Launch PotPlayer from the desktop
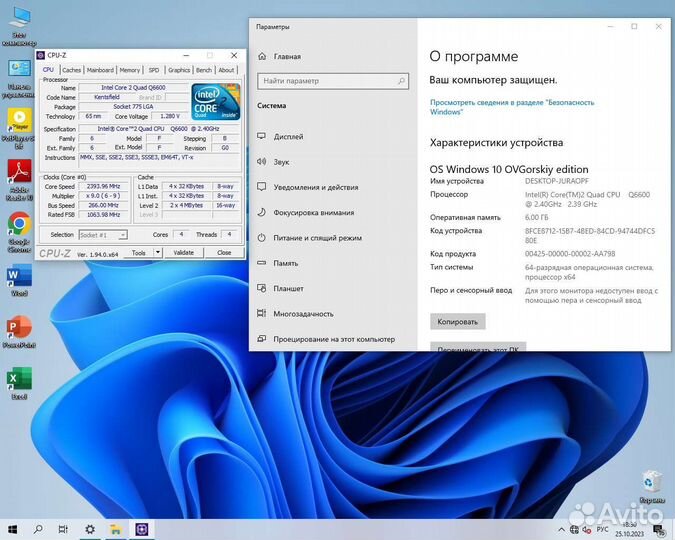The height and width of the screenshot is (540, 675). [19, 128]
